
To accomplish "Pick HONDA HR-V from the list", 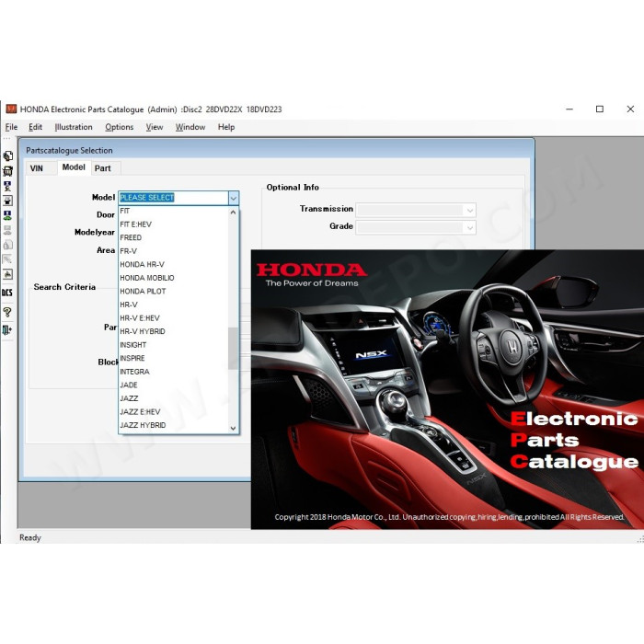I will tap(173, 265).
